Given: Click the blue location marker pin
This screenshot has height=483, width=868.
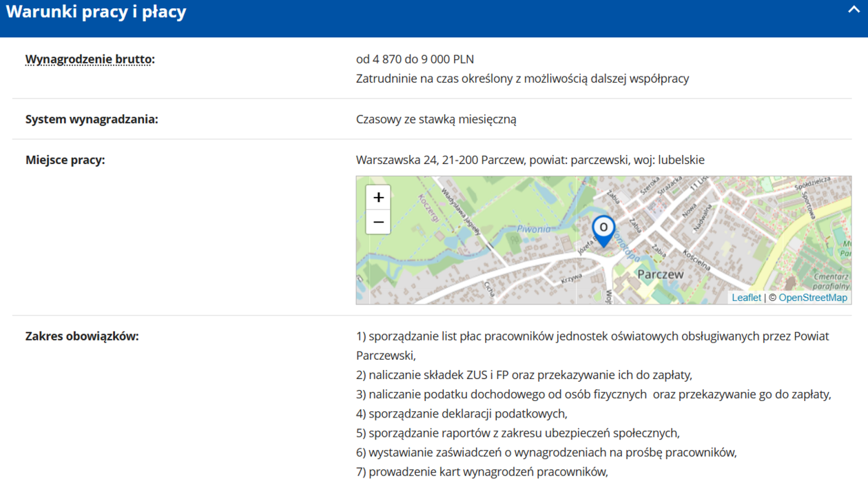Looking at the screenshot, I should [603, 229].
